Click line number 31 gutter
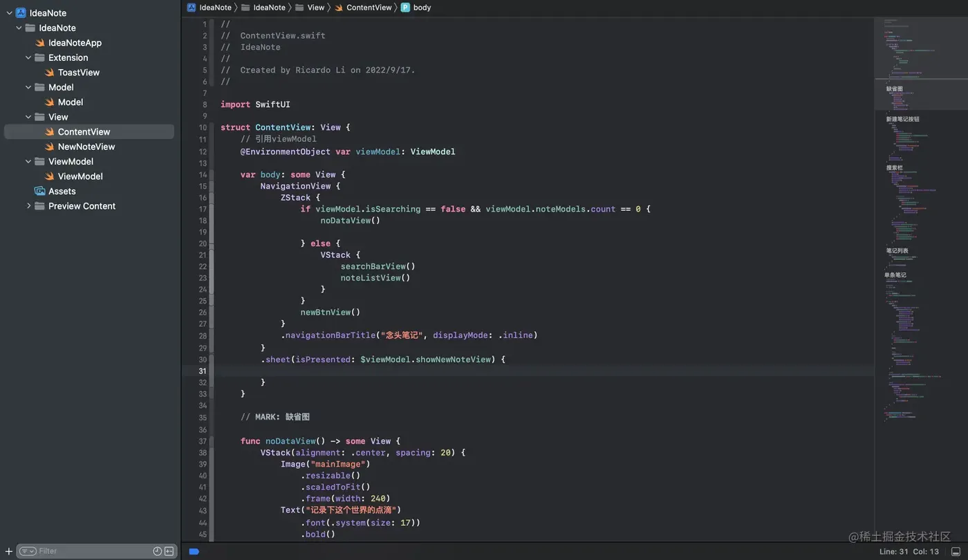The image size is (968, 560). click(203, 371)
